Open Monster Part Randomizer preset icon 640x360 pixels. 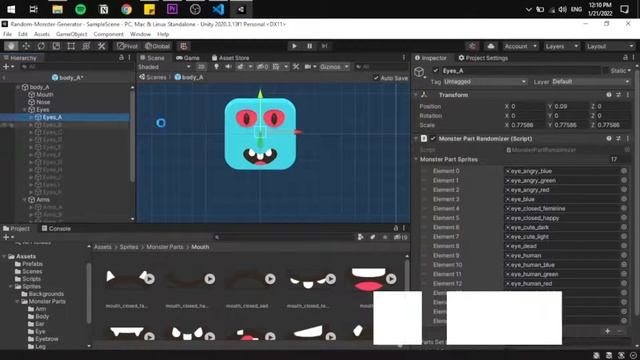[x=618, y=139]
